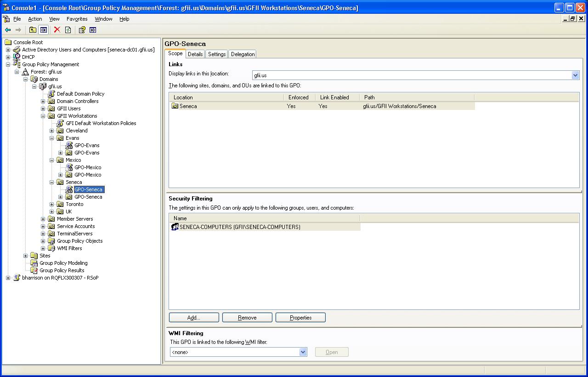Click the Add button under Security Filtering

click(x=193, y=317)
